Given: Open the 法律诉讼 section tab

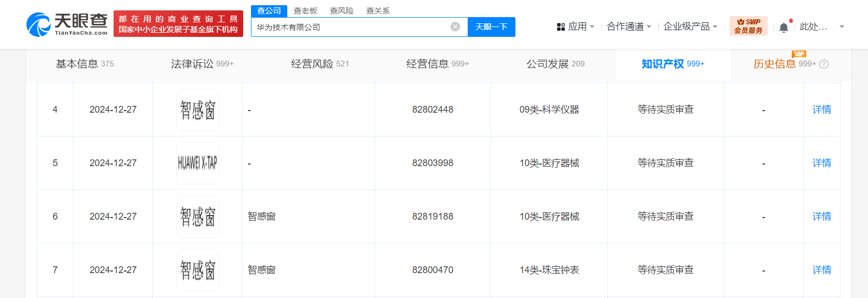Looking at the screenshot, I should tap(202, 64).
